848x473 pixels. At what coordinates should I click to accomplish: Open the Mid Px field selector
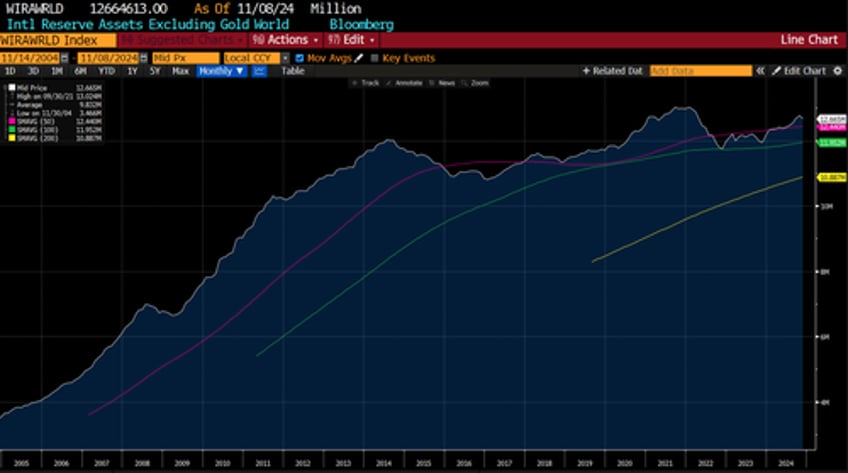(186, 58)
